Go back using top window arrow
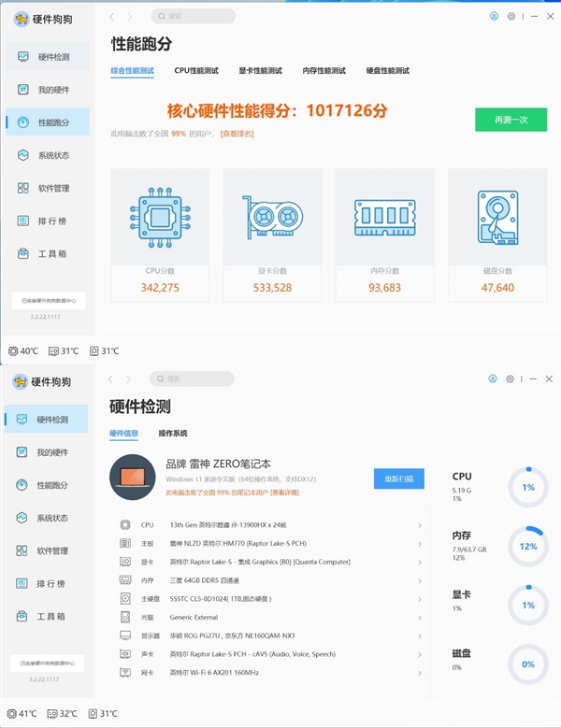Image resolution: width=561 pixels, height=728 pixels. [112, 17]
